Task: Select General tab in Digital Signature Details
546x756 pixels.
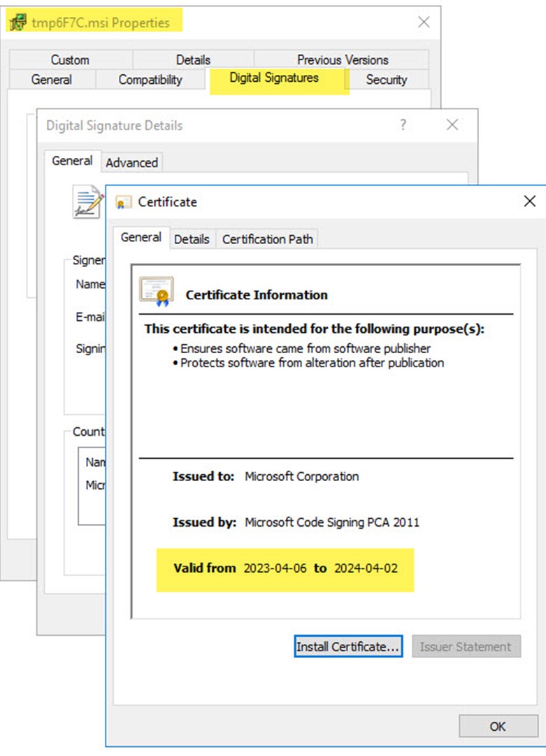Action: point(72,161)
